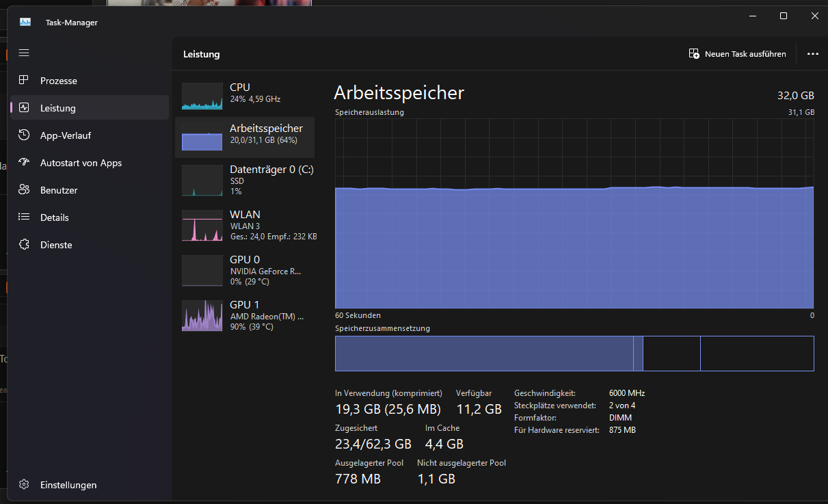This screenshot has height=504, width=828.
Task: Click the 6000 MHz Geschwindigkeit value
Action: coord(627,393)
